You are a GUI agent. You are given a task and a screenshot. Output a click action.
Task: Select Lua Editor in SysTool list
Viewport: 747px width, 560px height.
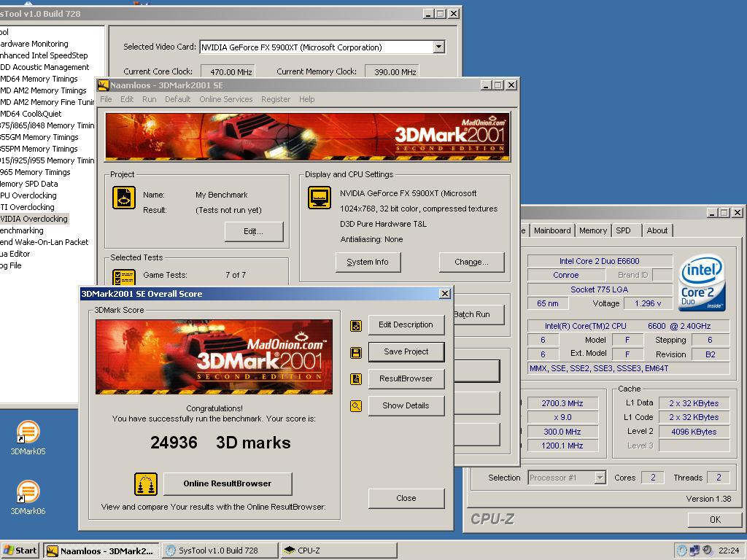coord(15,254)
